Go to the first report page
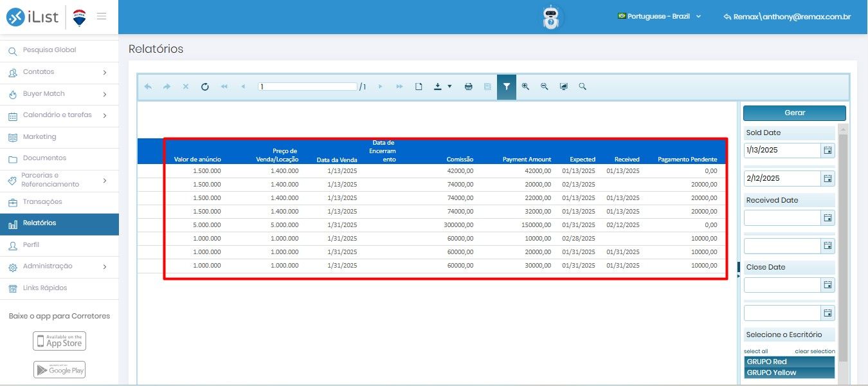The height and width of the screenshot is (386, 868). [224, 87]
